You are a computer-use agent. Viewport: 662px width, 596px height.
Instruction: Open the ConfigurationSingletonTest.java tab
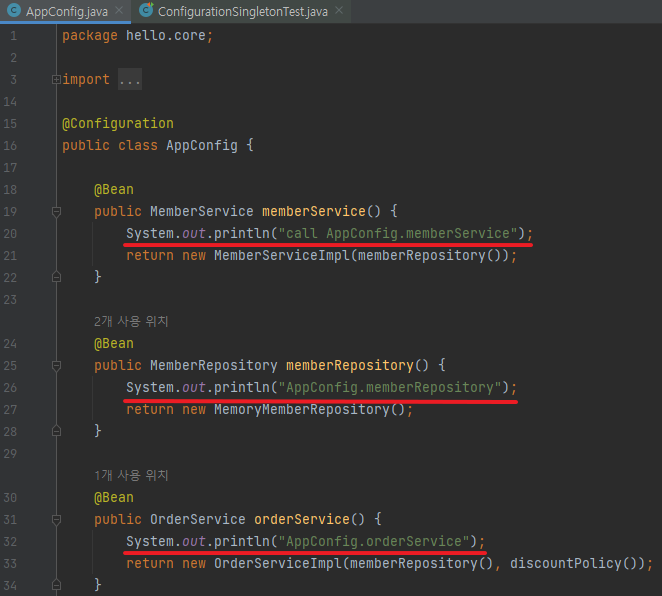click(243, 11)
